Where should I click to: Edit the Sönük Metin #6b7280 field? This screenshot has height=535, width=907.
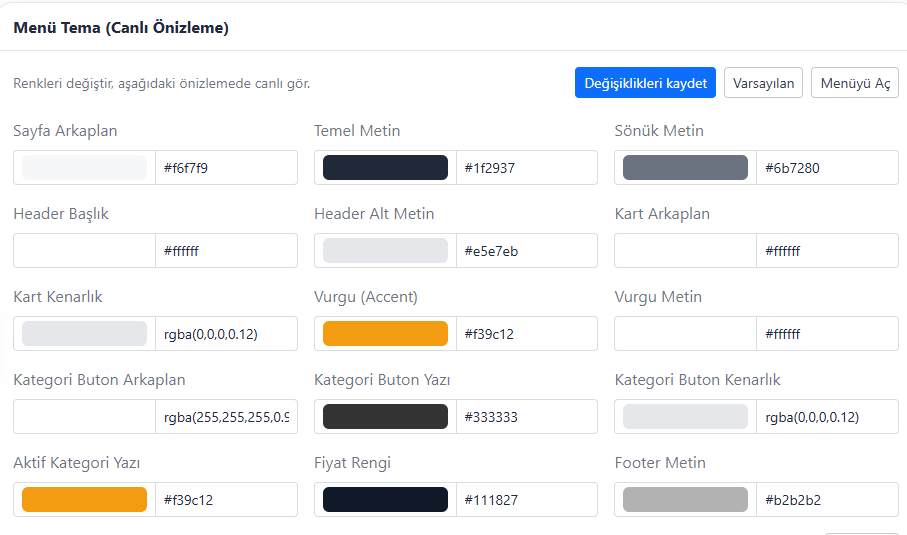pyautogui.click(x=826, y=168)
